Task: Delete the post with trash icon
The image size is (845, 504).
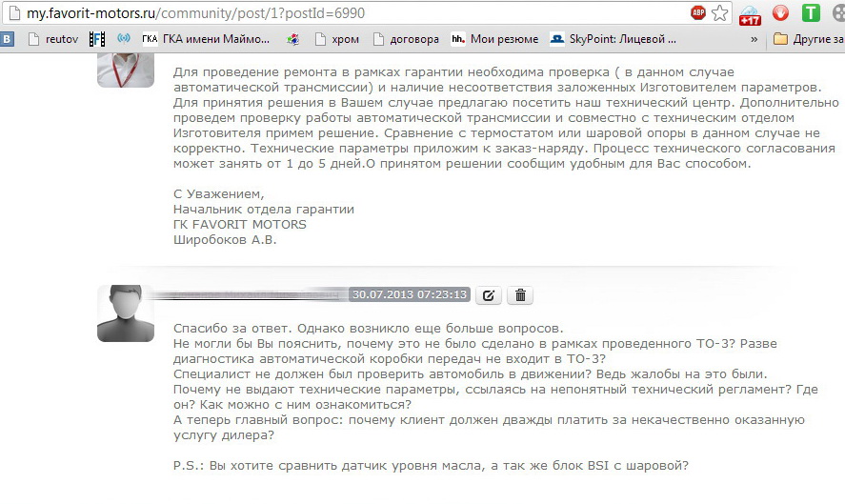Action: point(520,295)
